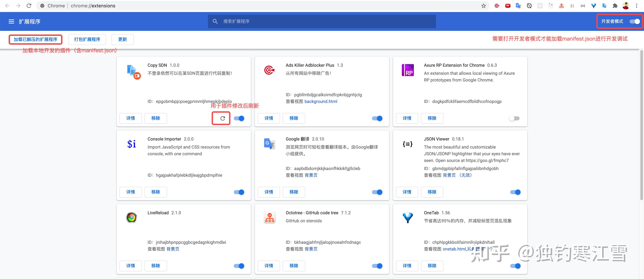This screenshot has height=279, width=644.
Task: Open Google Translate extension in the browser toolbar
Action: (x=518, y=6)
